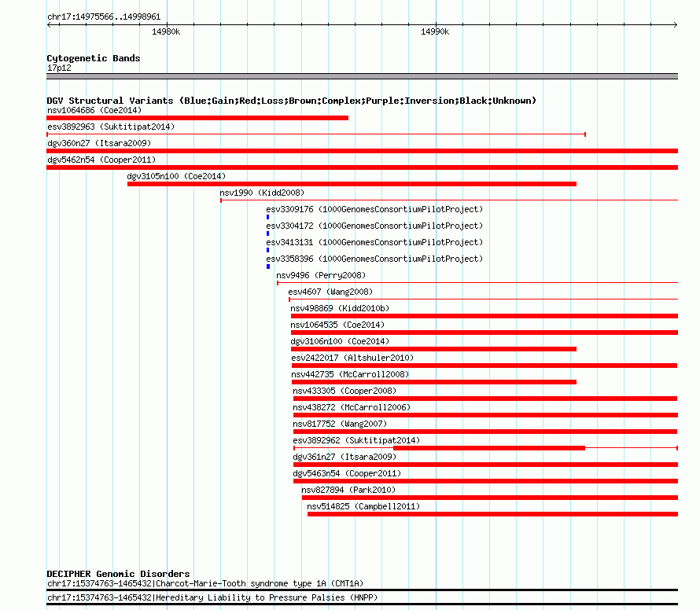Viewport: 700px width, 610px height.
Task: Click the DECIPHER Genomic Disorders track header
Action: tap(118, 574)
